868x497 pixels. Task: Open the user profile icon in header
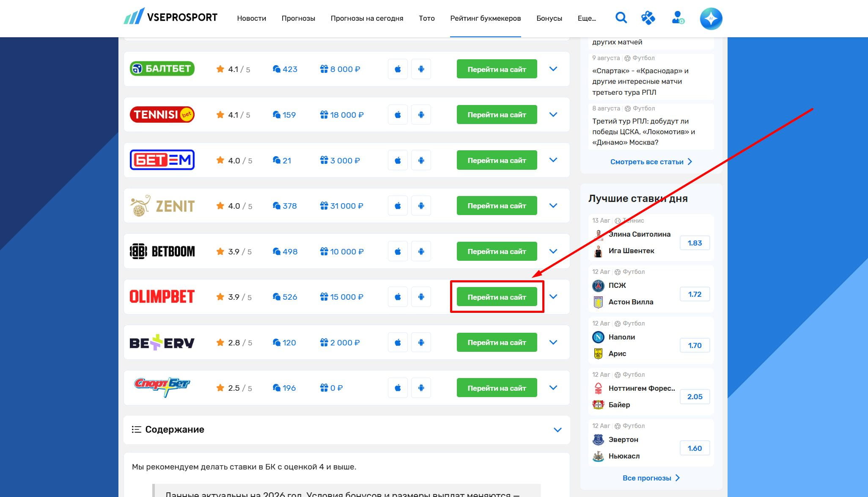[678, 18]
